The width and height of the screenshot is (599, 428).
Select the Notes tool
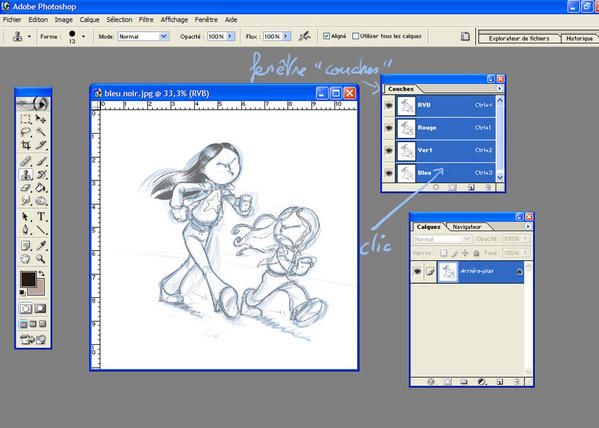[25, 246]
